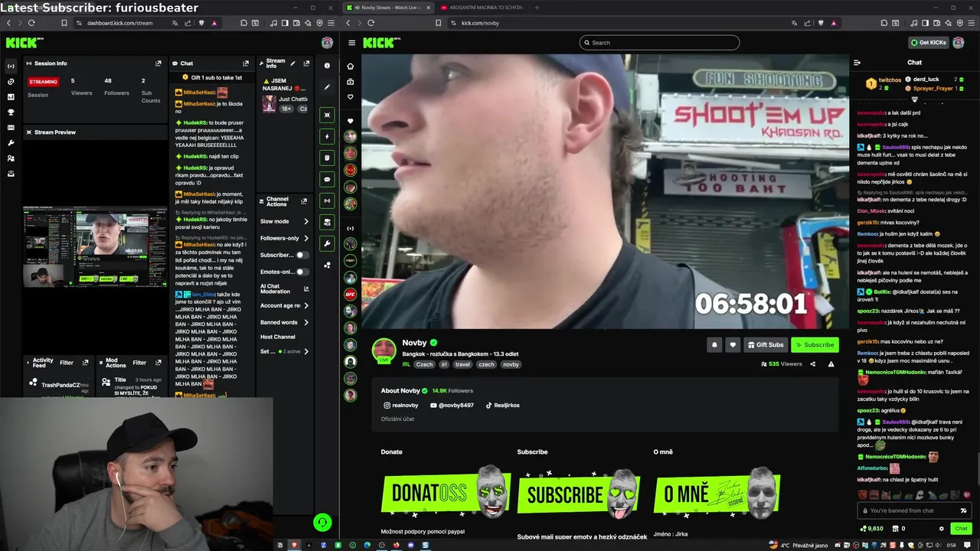
Task: Click the green support chat bubble
Action: click(322, 522)
